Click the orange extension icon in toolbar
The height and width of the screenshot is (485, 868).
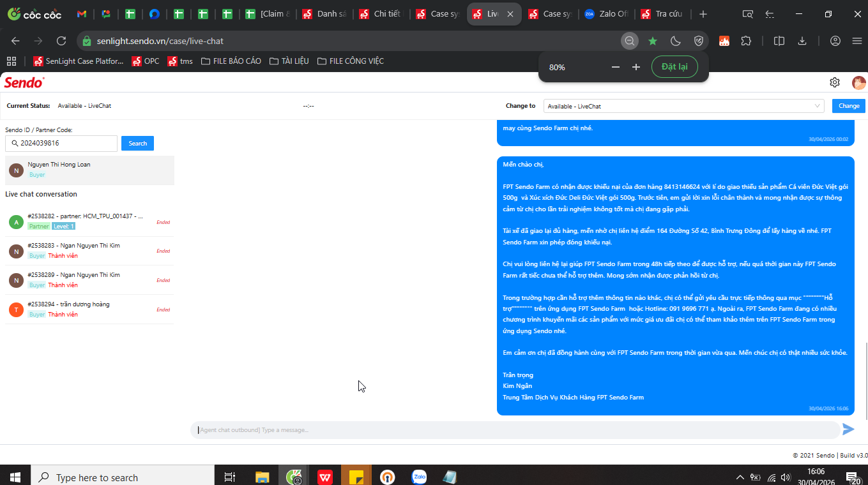724,41
